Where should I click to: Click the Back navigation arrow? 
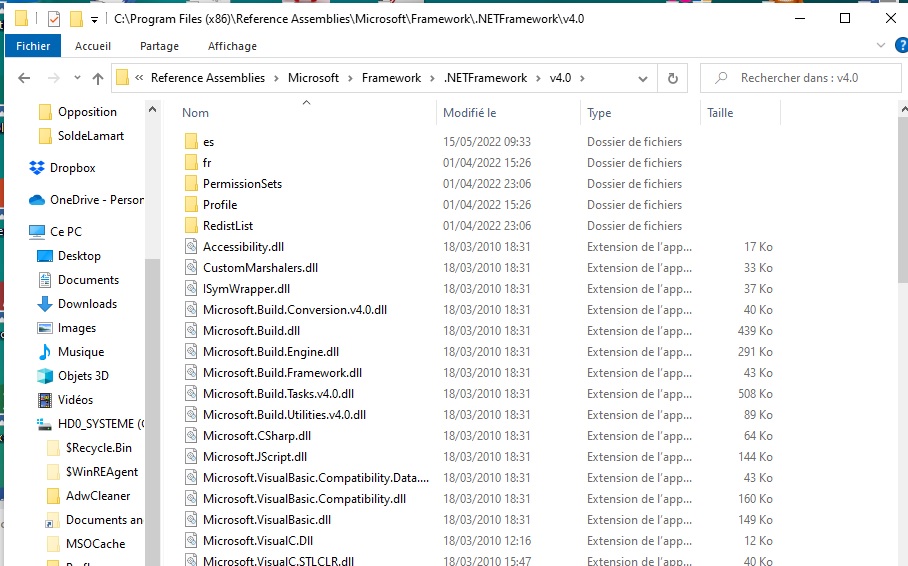point(24,78)
